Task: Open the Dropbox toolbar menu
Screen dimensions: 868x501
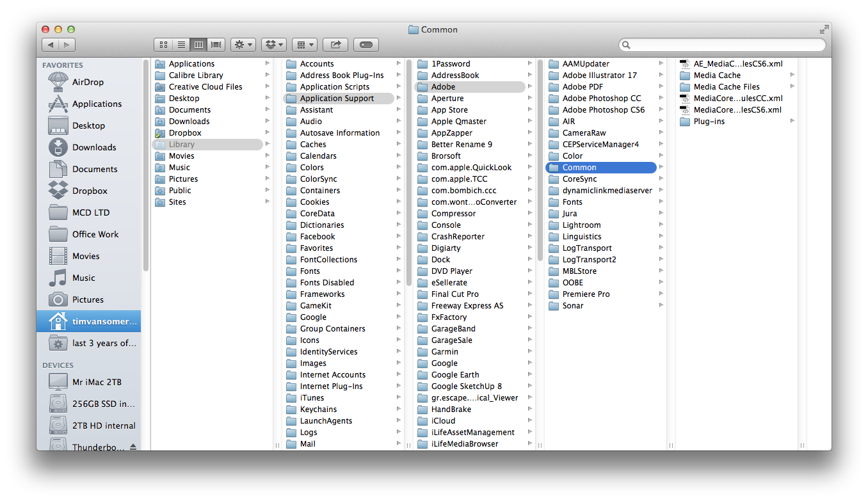Action: [274, 45]
